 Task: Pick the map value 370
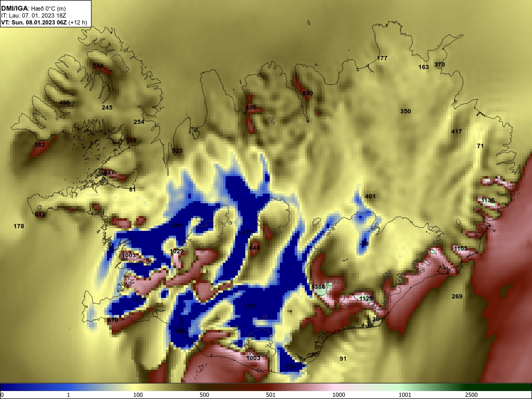pos(439,64)
